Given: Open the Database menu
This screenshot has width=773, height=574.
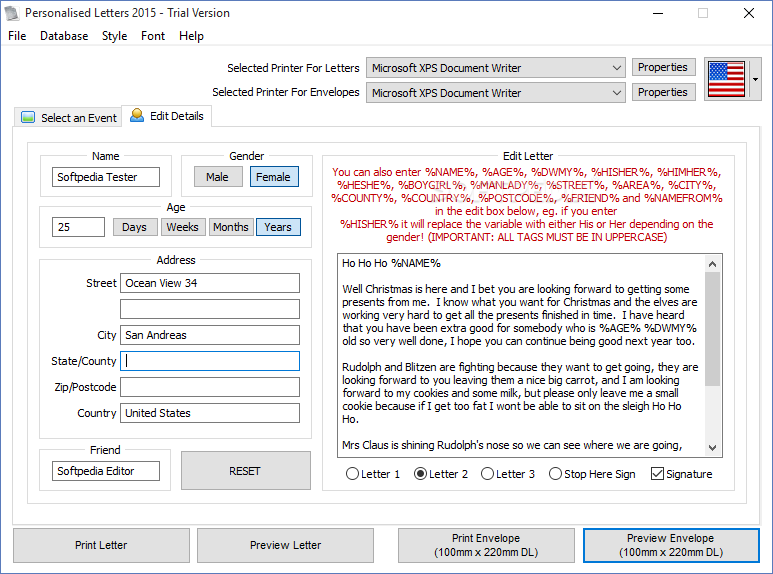Looking at the screenshot, I should (x=64, y=36).
